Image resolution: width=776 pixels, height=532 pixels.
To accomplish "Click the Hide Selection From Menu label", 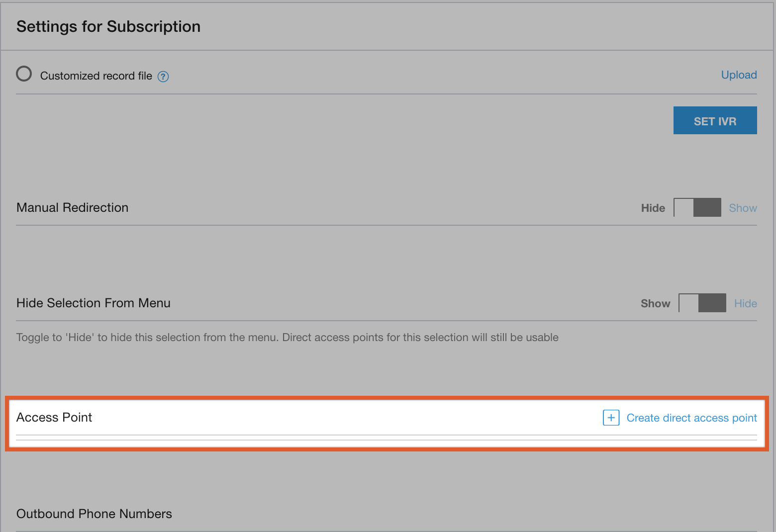I will coord(94,303).
